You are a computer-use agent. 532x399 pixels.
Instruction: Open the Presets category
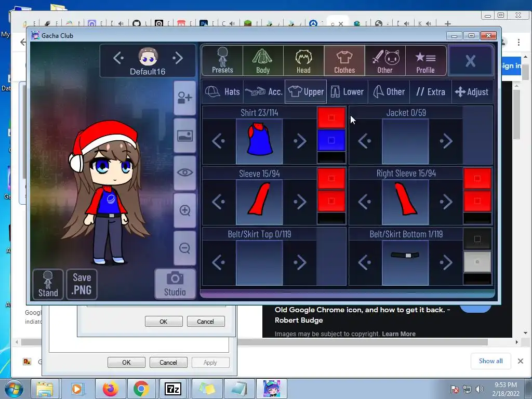coord(222,60)
